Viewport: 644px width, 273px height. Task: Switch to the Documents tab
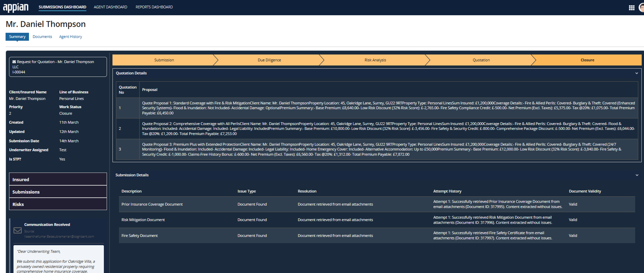pyautogui.click(x=42, y=37)
